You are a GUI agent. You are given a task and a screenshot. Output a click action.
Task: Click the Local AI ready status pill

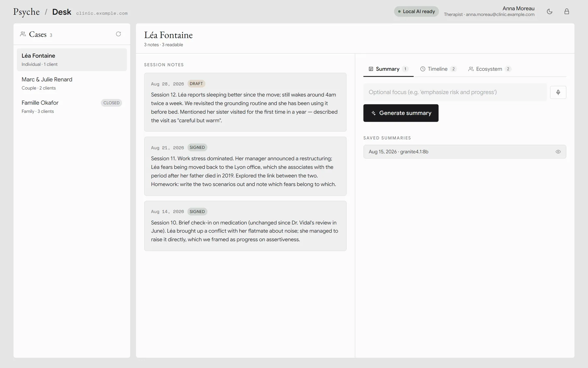(416, 11)
